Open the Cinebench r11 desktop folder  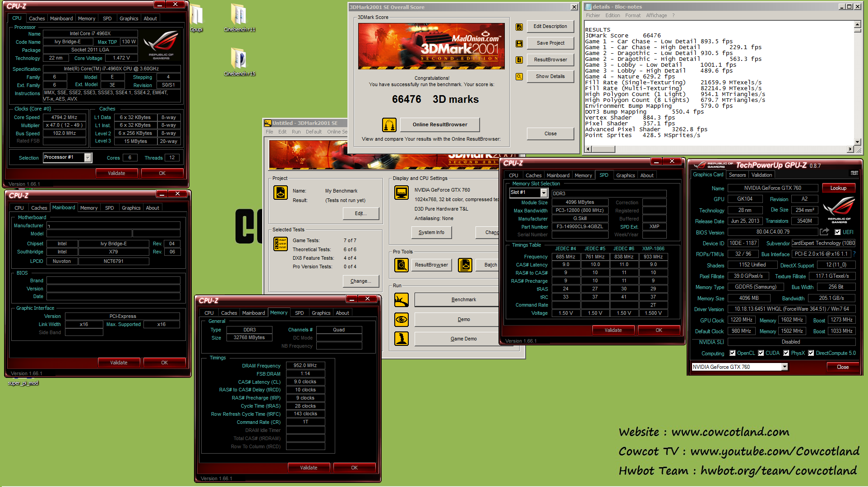click(239, 17)
